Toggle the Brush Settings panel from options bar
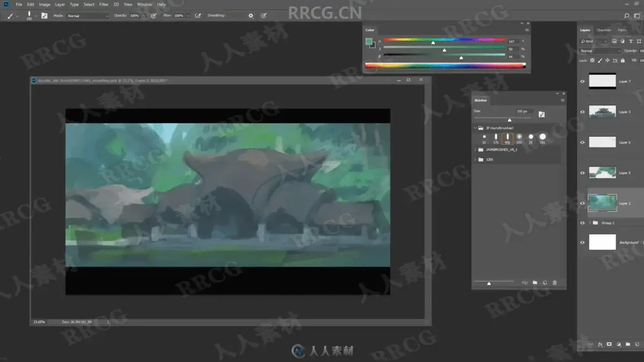This screenshot has width=644, height=362. (44, 16)
